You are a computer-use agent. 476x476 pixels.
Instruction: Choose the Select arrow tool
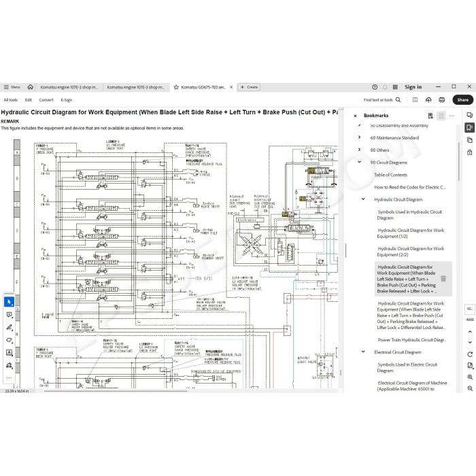[x=9, y=302]
